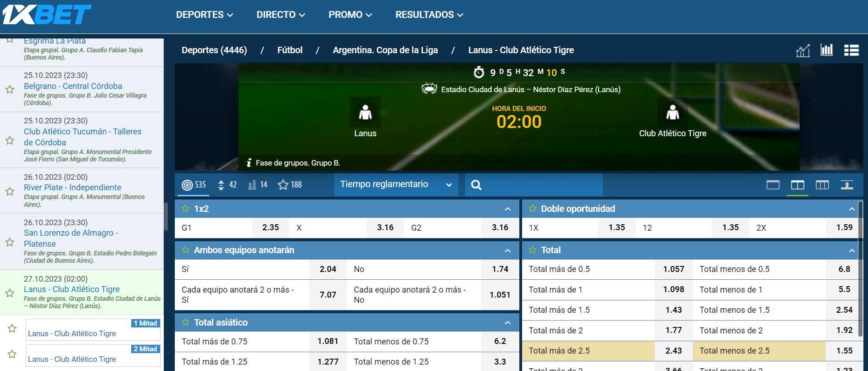Click the stadium icon beside Estadio Ciudad de Lanús
868x371 pixels.
429,89
